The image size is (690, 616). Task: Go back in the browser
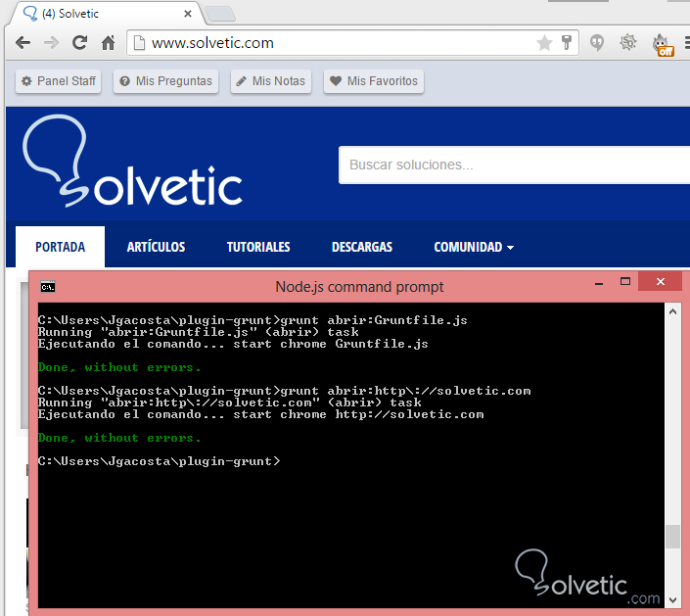(23, 43)
